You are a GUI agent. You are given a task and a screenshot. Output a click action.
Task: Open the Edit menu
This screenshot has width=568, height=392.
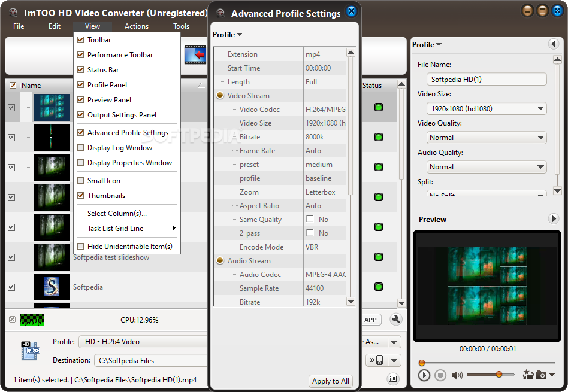coord(55,26)
